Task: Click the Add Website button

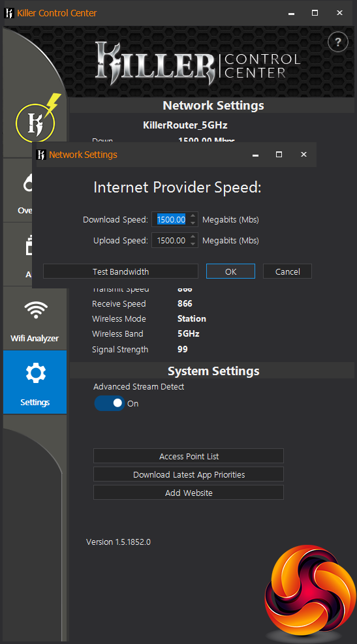Action: coord(189,493)
